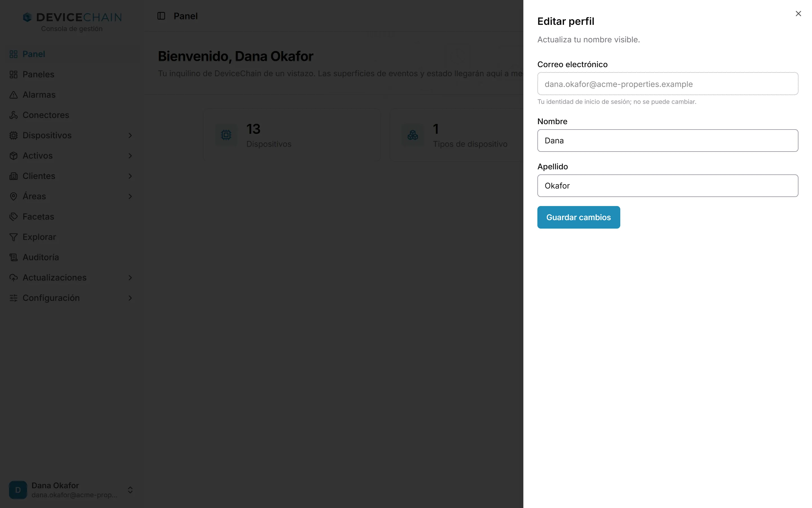812x508 pixels.
Task: Click the 'Panel' breadcrumb title
Action: [186, 16]
